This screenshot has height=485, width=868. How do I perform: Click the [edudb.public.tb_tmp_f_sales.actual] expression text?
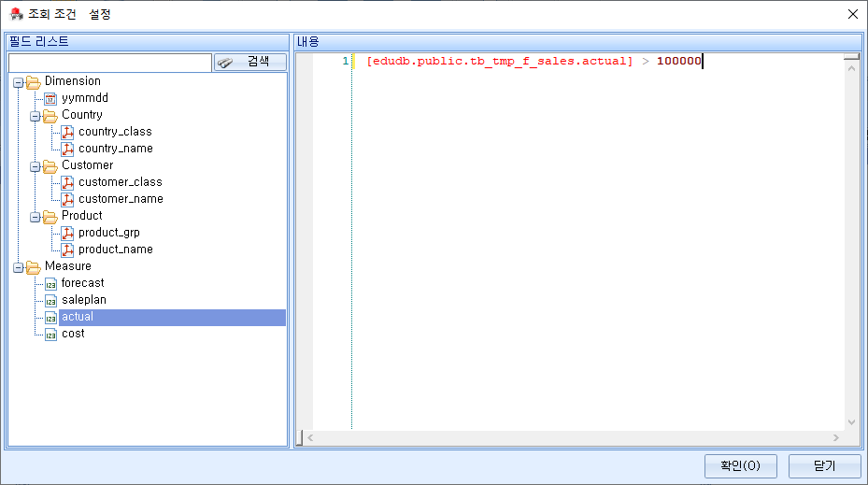click(x=499, y=61)
